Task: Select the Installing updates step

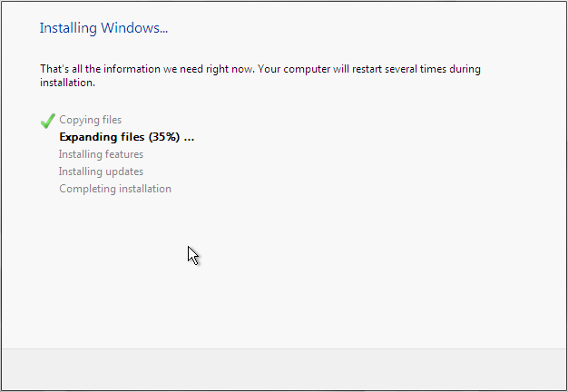Action: coord(101,171)
